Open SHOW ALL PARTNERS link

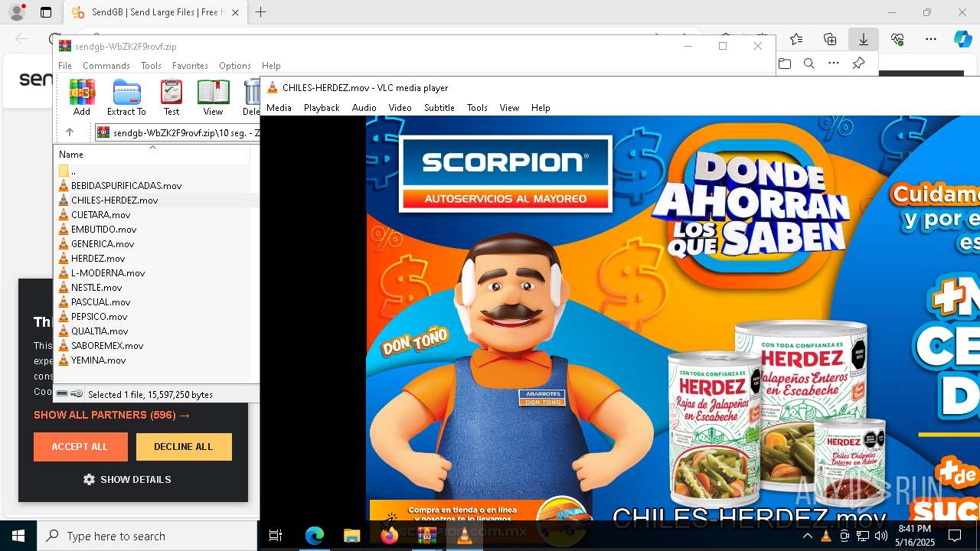click(112, 415)
